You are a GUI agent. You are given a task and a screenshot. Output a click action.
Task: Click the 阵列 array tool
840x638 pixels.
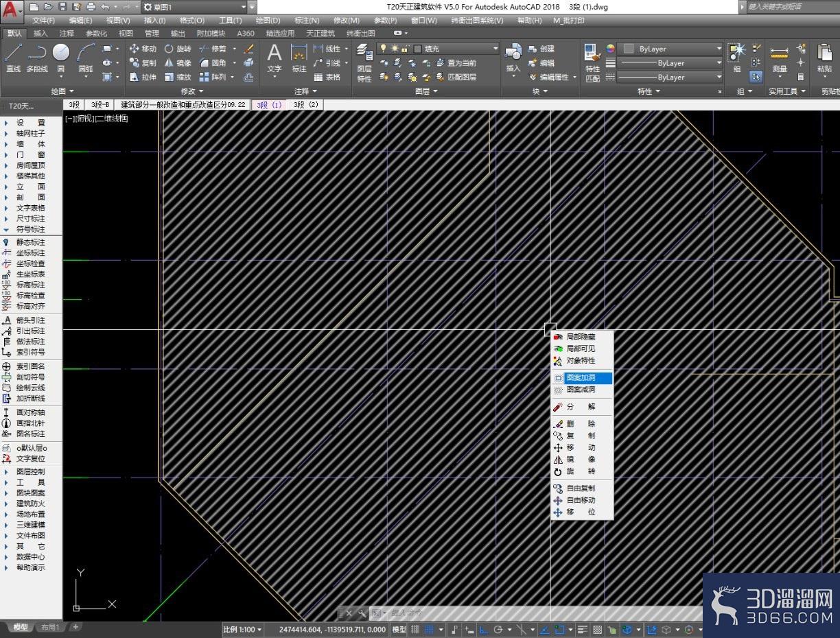tap(212, 78)
